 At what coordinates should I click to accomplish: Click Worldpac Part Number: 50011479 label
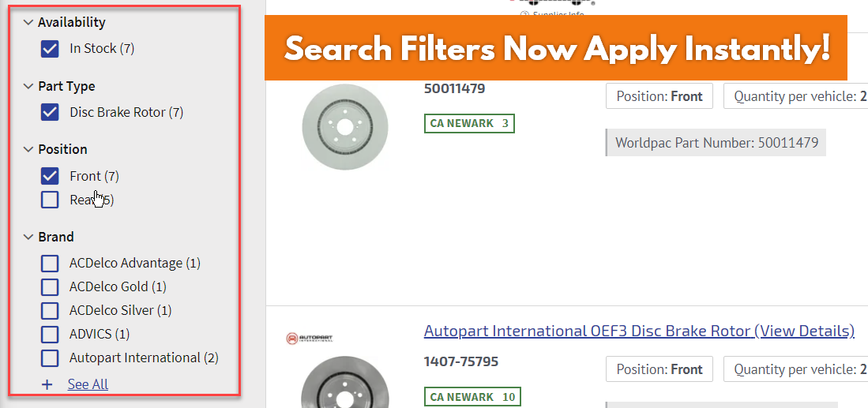(716, 143)
